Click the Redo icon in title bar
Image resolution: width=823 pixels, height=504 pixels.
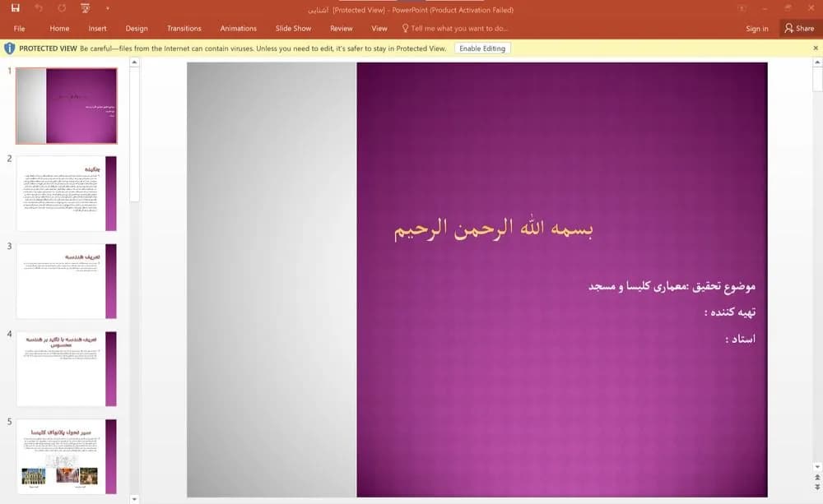pos(62,8)
